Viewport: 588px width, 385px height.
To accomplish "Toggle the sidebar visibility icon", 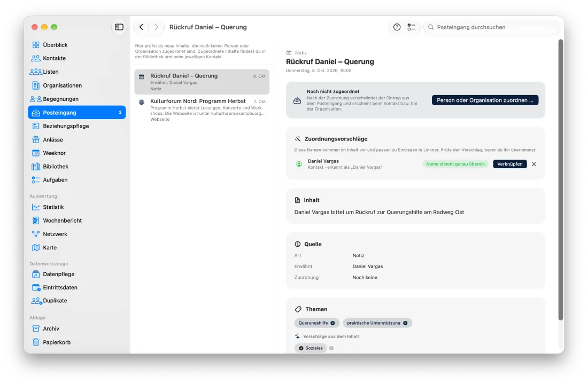I will pos(119,27).
